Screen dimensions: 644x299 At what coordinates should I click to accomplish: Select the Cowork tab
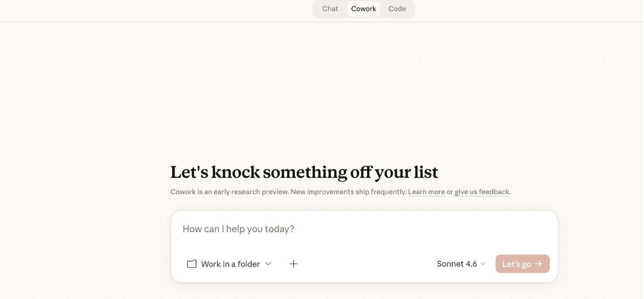pyautogui.click(x=364, y=9)
